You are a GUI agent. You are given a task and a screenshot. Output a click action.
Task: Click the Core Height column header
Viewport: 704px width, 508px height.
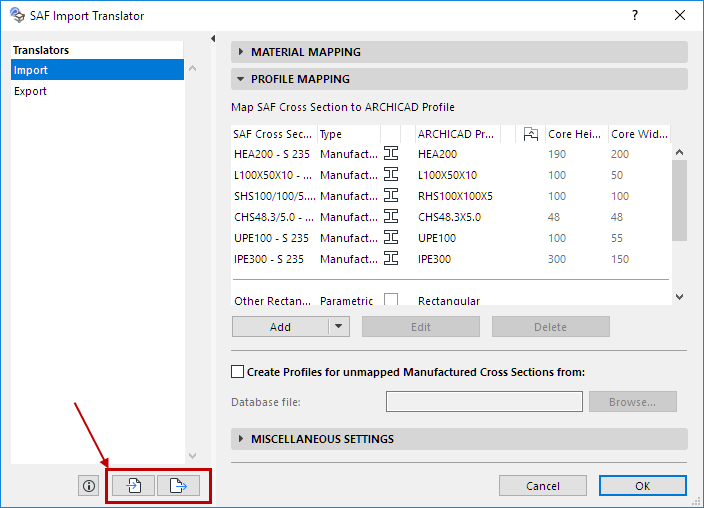(576, 134)
